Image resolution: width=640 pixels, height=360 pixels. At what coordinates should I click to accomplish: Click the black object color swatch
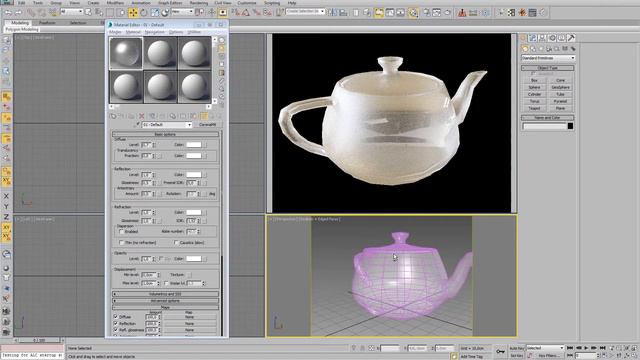pyautogui.click(x=570, y=126)
